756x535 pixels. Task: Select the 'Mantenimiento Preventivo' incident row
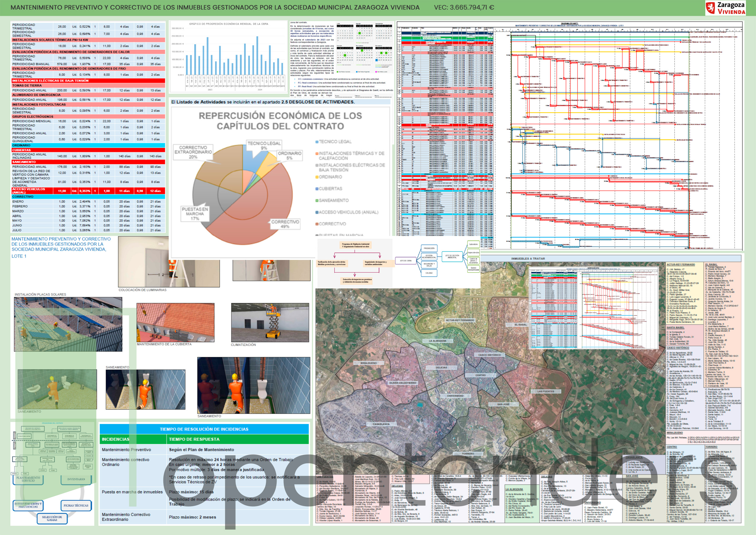[x=204, y=450]
